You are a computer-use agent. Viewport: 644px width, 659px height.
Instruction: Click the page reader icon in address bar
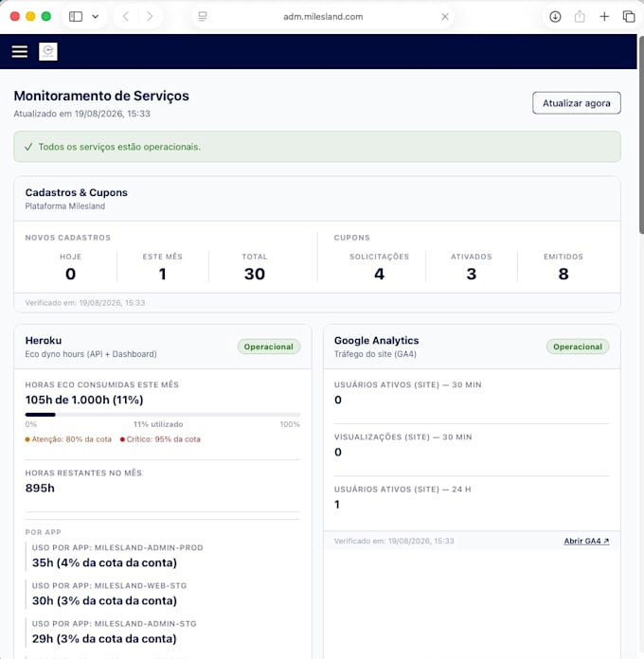[x=203, y=16]
